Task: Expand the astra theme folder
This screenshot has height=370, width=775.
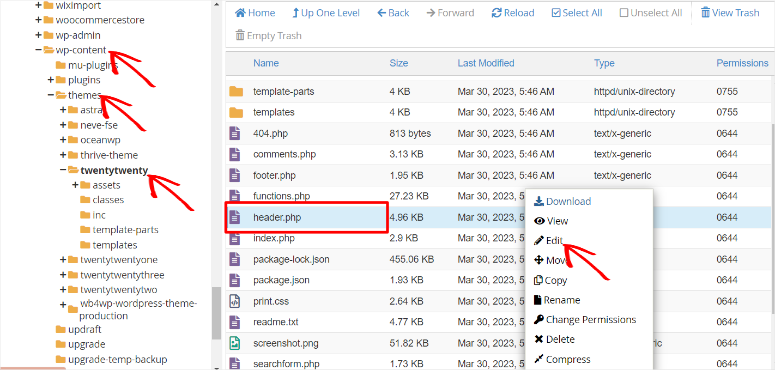Action: (x=63, y=110)
